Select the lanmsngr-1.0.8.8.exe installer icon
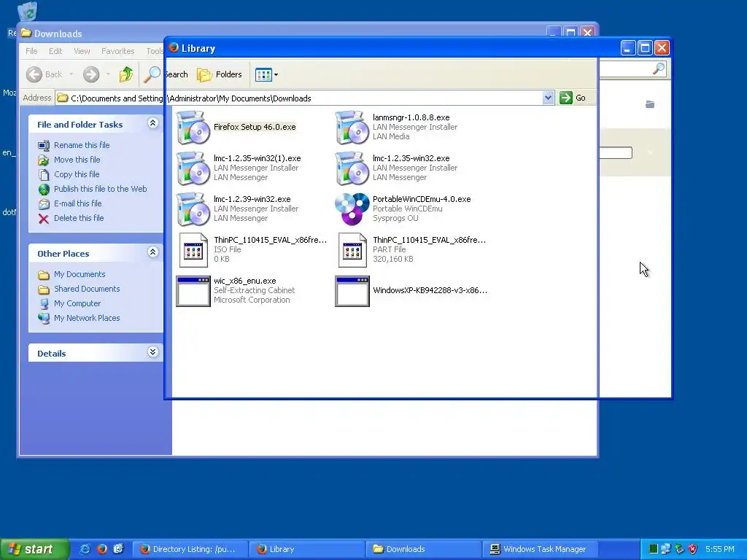Screen dimensions: 747x560 (352, 127)
